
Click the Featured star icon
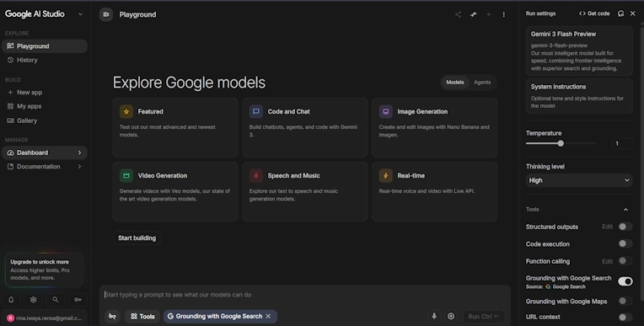[x=126, y=111]
